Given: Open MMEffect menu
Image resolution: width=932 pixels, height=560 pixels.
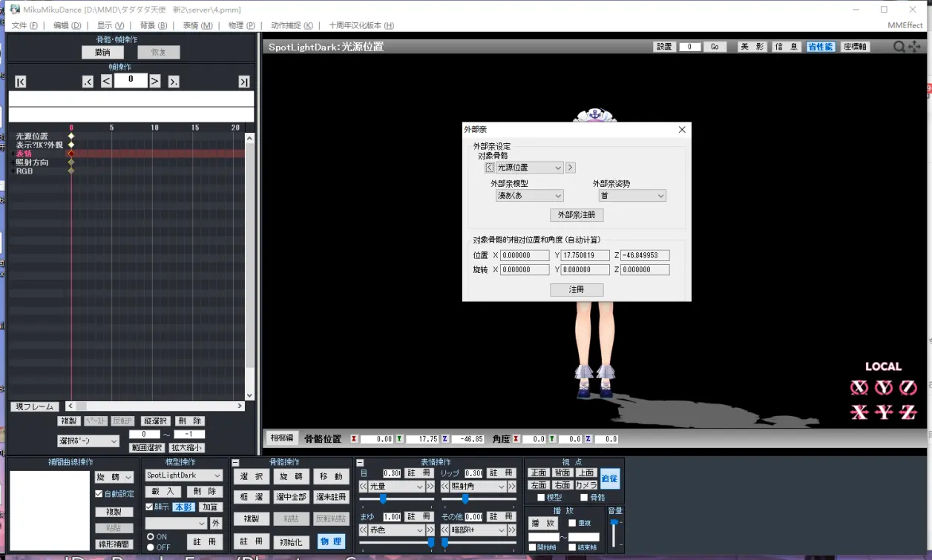Looking at the screenshot, I should pos(905,25).
